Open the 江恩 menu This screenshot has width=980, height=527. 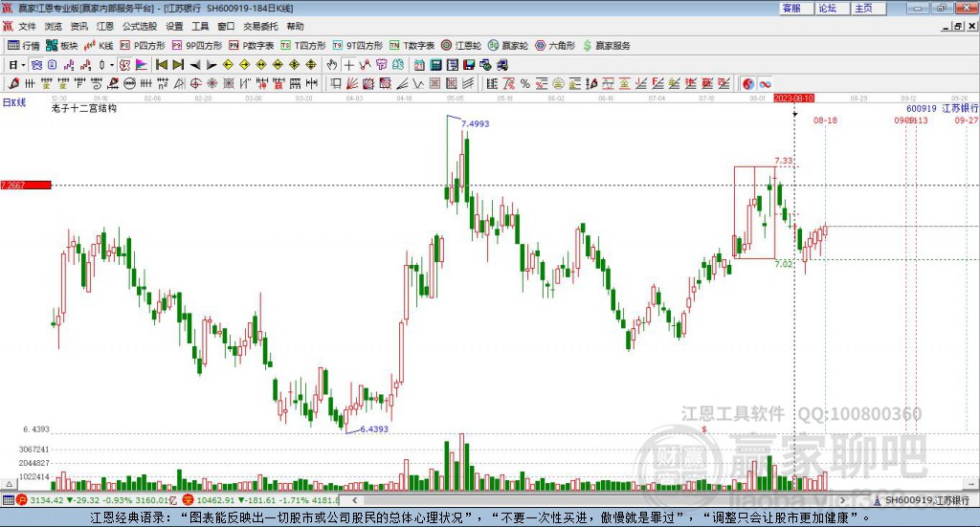(105, 26)
